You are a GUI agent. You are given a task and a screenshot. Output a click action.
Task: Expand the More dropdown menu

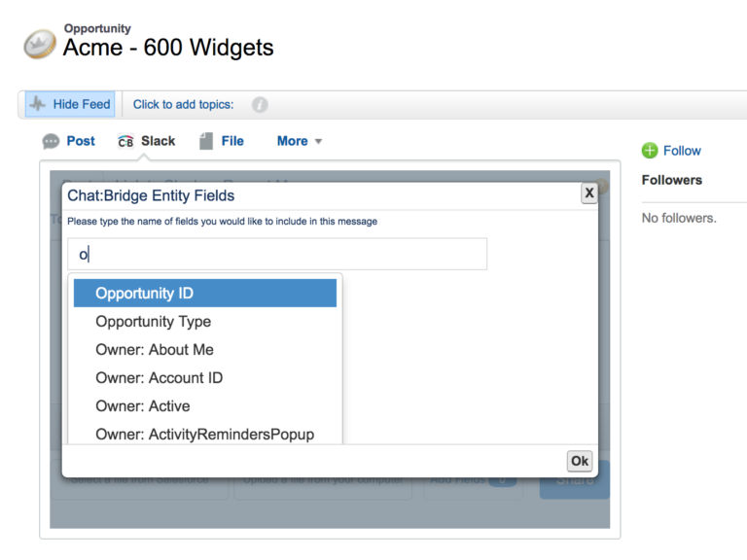(x=299, y=141)
